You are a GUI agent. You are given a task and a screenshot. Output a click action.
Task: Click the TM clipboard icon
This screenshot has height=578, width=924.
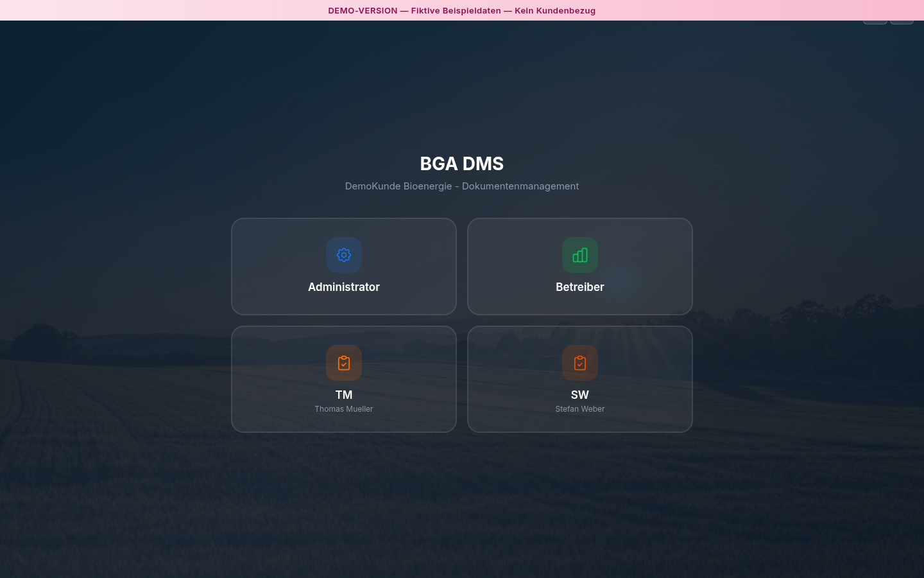[344, 363]
